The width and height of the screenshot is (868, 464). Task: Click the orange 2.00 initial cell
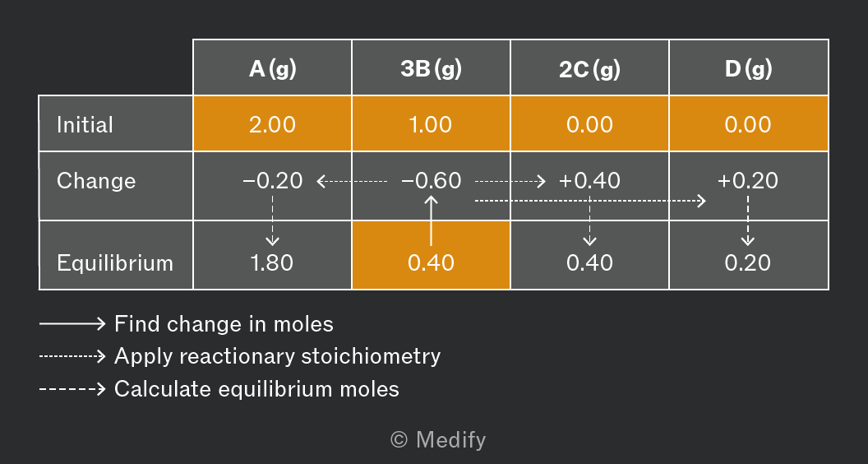272,123
